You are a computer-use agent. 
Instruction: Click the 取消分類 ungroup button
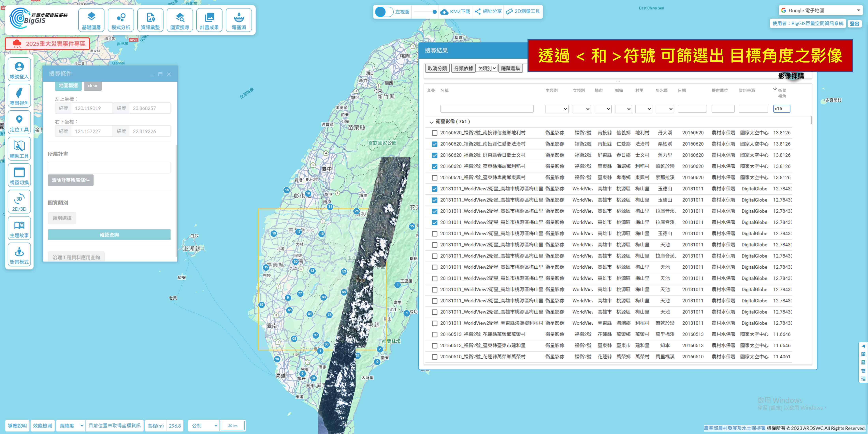(x=437, y=68)
